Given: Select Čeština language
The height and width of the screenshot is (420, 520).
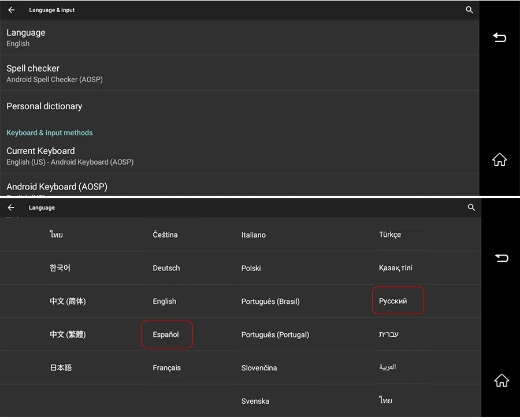Looking at the screenshot, I should [165, 235].
